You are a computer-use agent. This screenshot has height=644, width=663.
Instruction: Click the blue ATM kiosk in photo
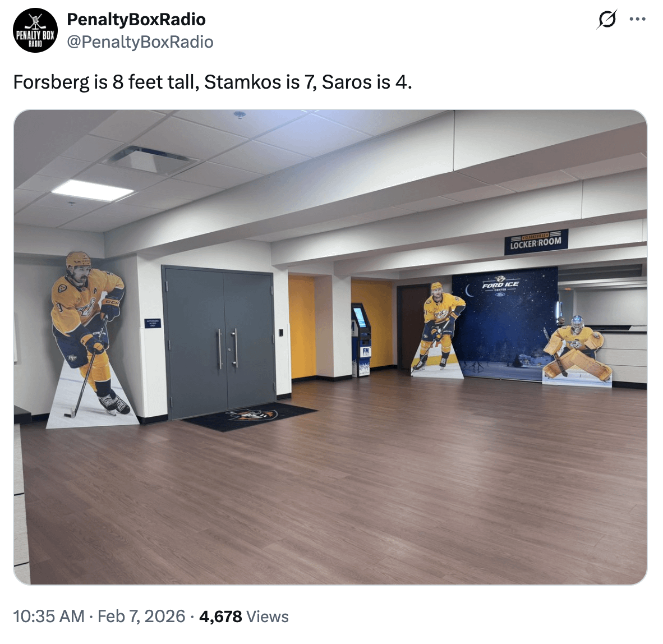362,339
